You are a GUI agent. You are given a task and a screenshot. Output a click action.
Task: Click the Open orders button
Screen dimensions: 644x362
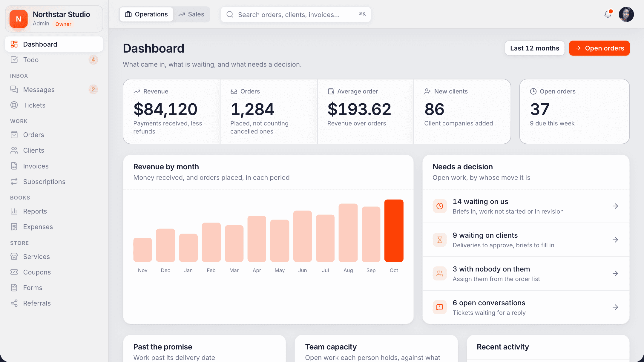(599, 48)
